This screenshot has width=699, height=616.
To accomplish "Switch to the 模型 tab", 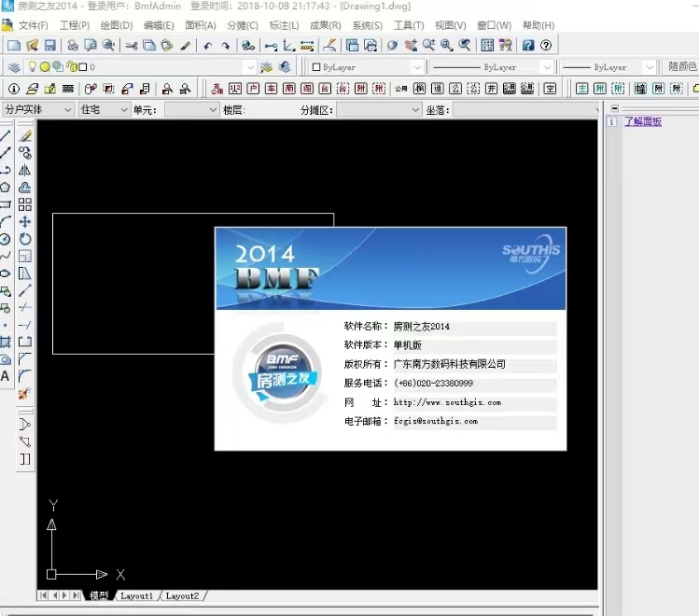I will 99,595.
